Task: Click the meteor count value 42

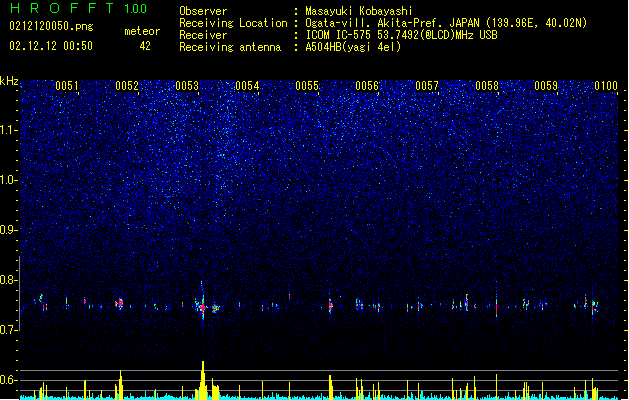Action: point(145,46)
